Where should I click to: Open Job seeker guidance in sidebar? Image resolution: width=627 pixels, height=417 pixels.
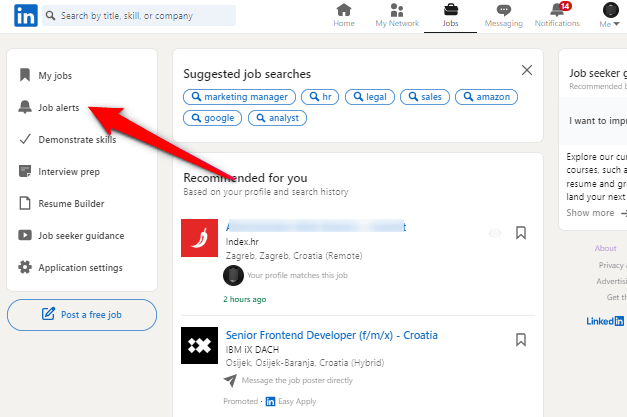[81, 235]
